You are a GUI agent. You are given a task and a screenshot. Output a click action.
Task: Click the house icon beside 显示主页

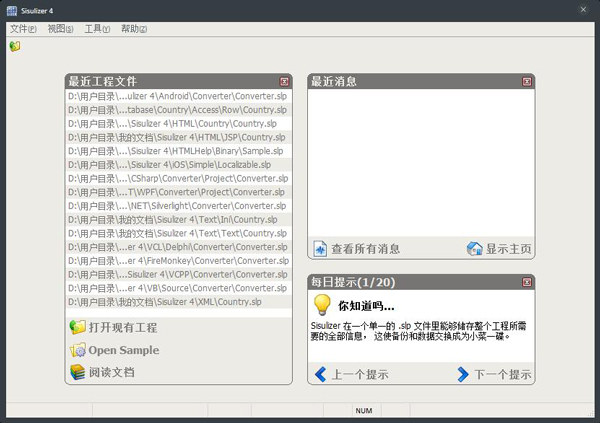click(474, 249)
